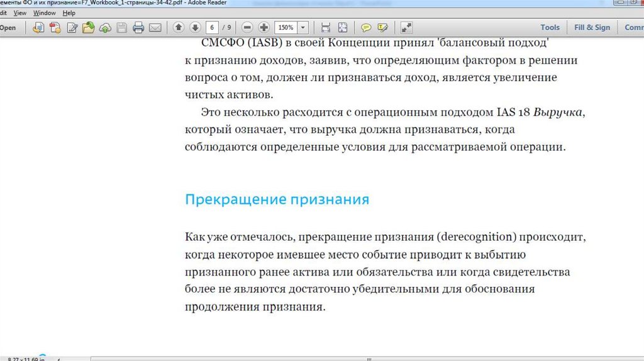Click the Convert PDF icon in toolbar
Screen dimensions: 644x361
(55, 28)
